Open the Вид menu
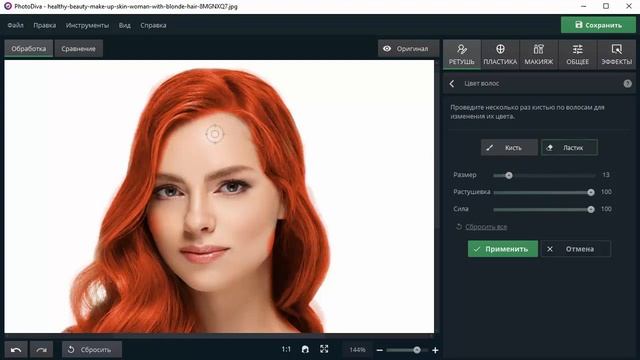Viewport: 640px width, 360px height. tap(124, 25)
